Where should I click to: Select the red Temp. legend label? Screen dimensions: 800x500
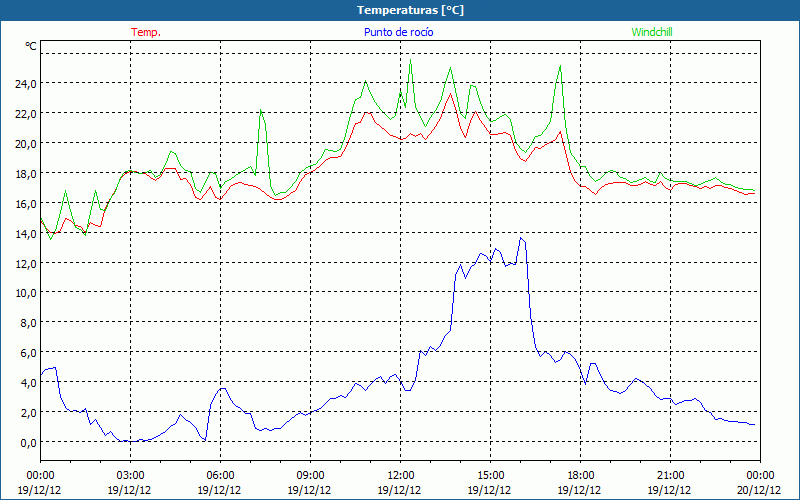[x=146, y=32]
